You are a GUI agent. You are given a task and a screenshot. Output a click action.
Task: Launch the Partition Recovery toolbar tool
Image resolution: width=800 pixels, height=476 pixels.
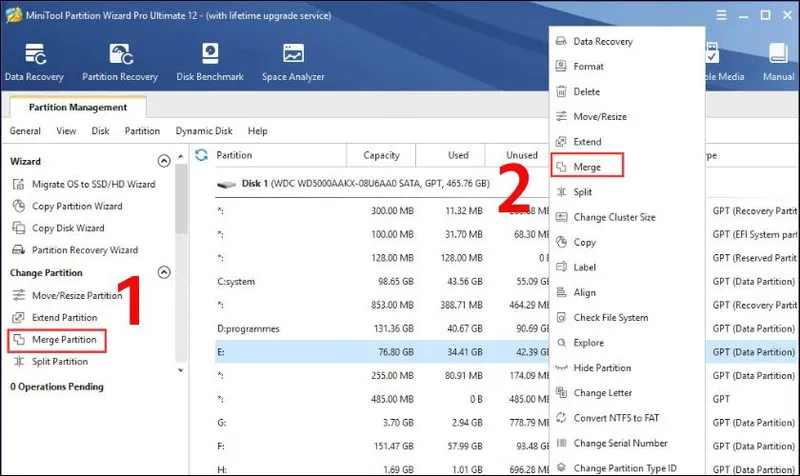[120, 62]
